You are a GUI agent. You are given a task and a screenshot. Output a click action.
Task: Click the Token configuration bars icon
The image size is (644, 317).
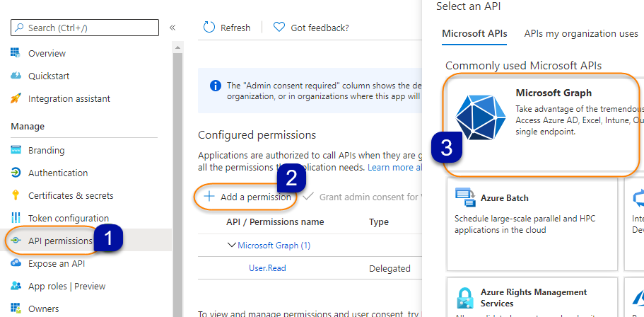click(16, 218)
